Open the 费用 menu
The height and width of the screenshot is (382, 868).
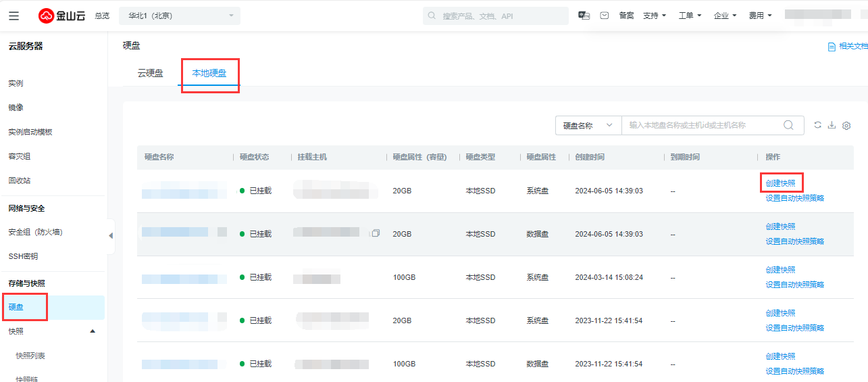coord(760,16)
